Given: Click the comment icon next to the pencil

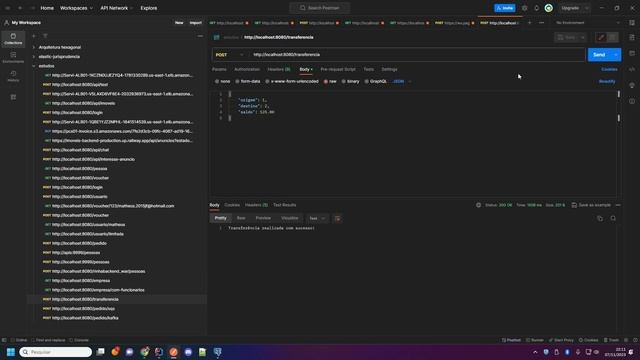Looking at the screenshot, I should pyautogui.click(x=612, y=37).
